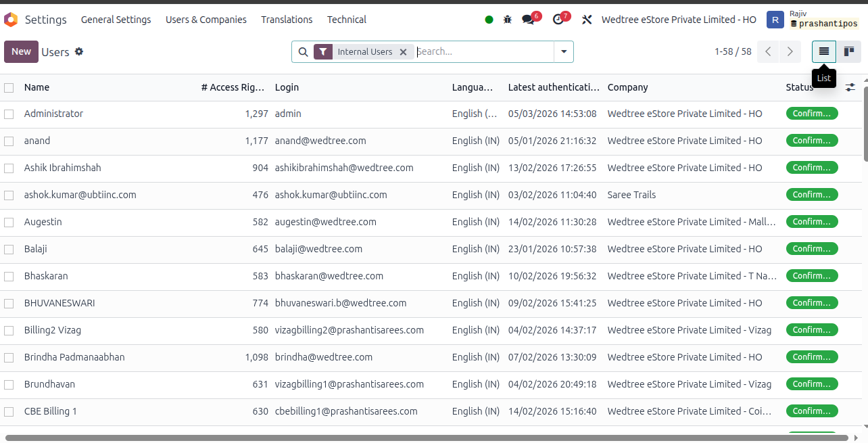Select the Bhaskaran row checkbox
The image size is (868, 443).
[9, 277]
